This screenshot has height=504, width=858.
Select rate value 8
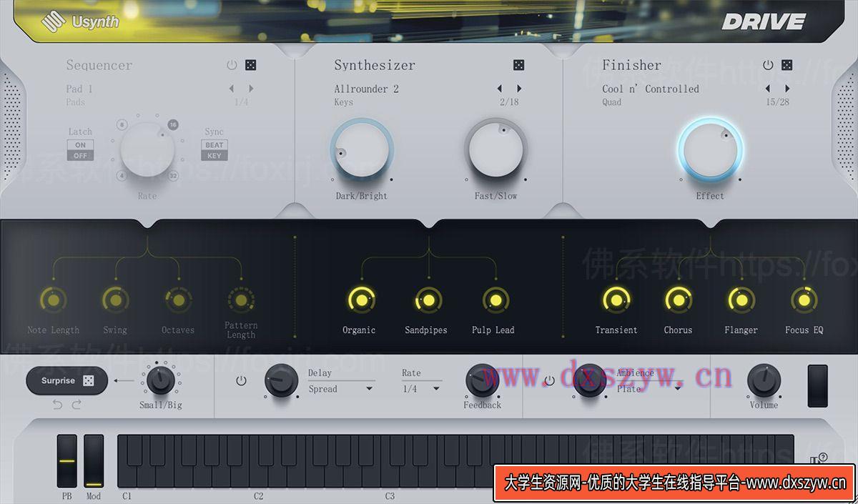pyautogui.click(x=122, y=124)
